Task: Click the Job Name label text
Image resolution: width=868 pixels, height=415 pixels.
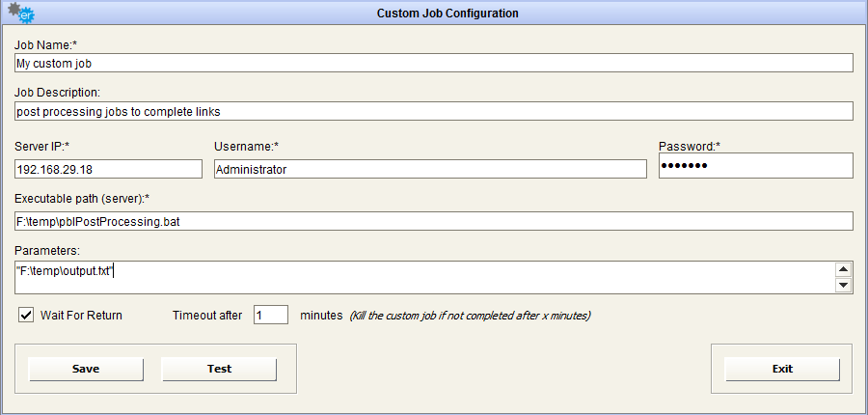Action: [44, 44]
